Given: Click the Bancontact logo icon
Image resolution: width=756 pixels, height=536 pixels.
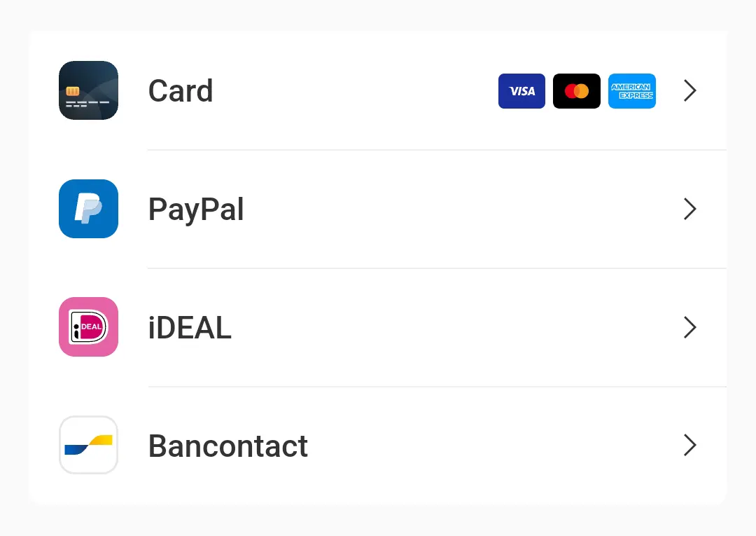Looking at the screenshot, I should (x=88, y=445).
